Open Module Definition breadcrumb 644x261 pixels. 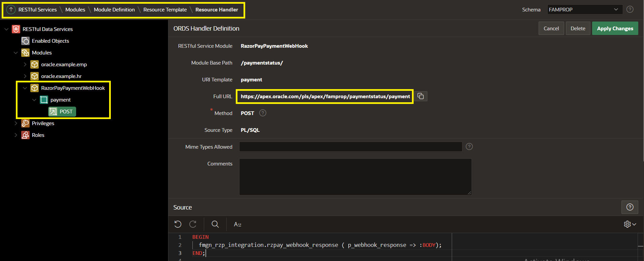(114, 10)
